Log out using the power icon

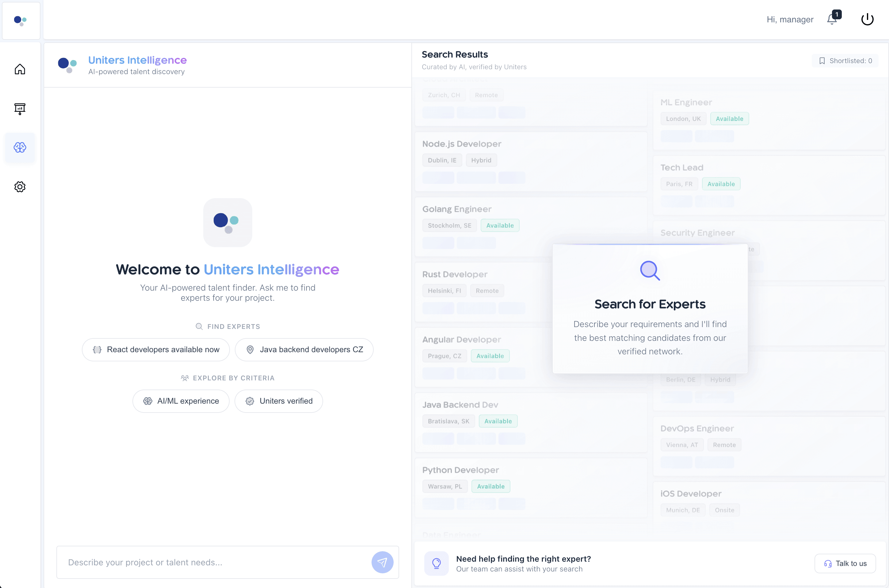click(867, 19)
